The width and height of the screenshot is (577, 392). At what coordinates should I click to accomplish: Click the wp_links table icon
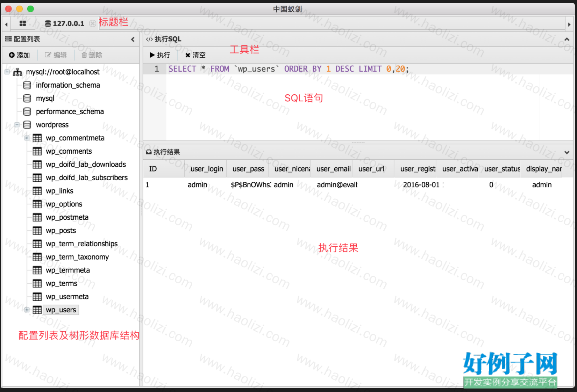(x=37, y=191)
